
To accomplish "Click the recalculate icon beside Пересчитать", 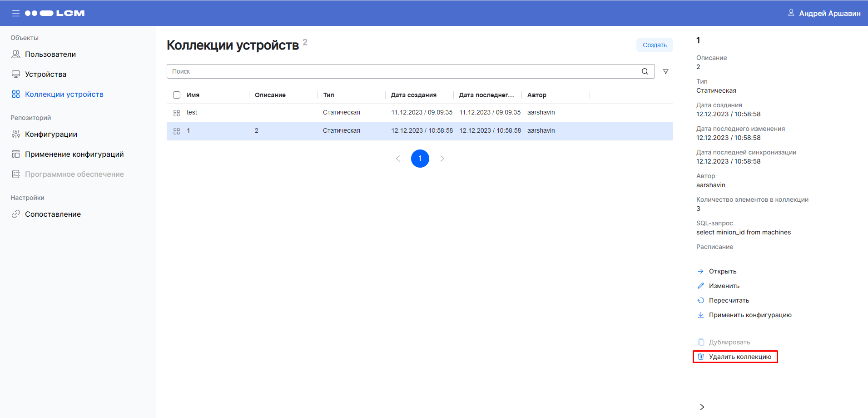I will pyautogui.click(x=701, y=300).
